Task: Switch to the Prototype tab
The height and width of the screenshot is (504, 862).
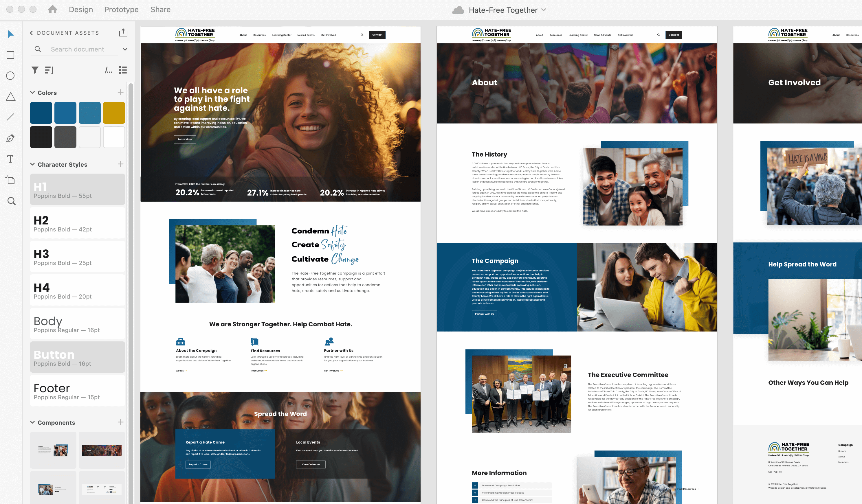Action: pyautogui.click(x=121, y=10)
